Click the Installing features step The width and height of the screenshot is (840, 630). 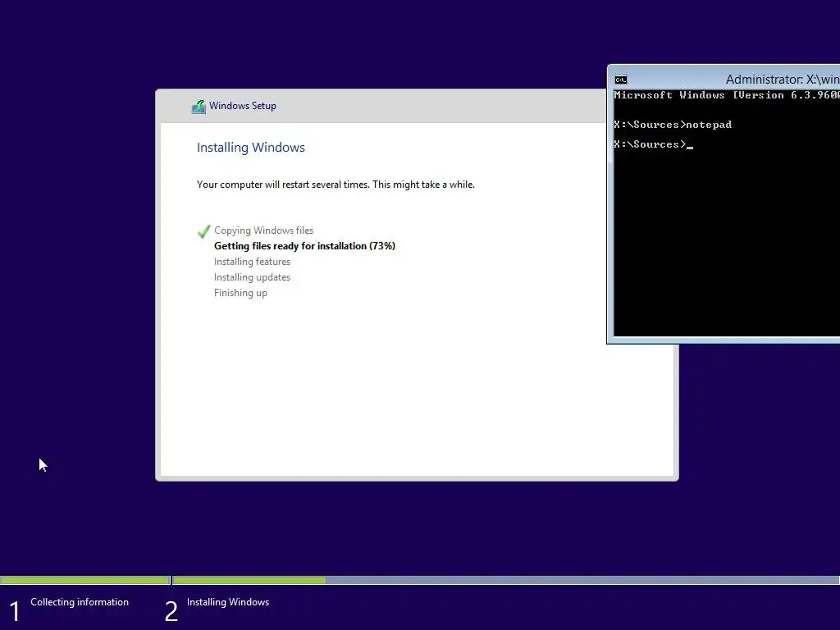(253, 262)
